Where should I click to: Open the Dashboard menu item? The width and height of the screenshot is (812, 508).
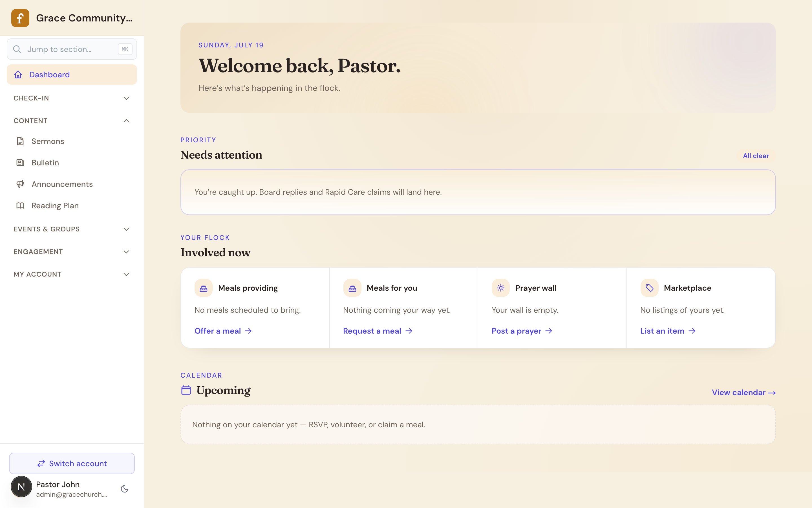click(x=72, y=75)
